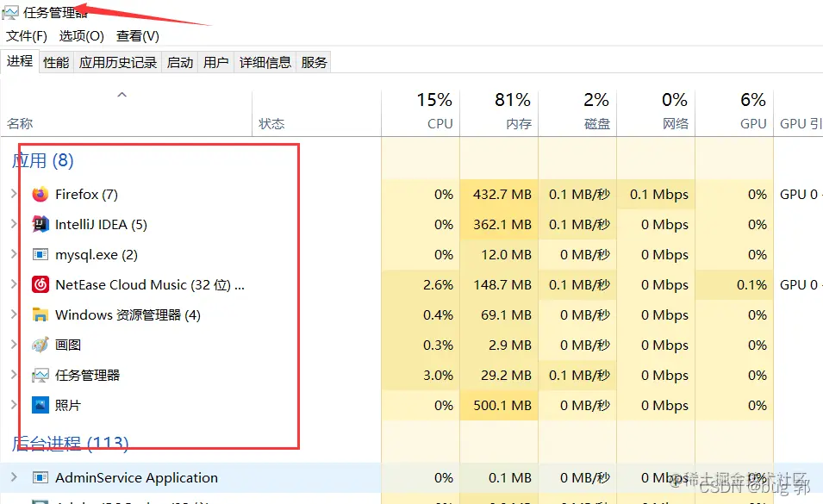Click 任务管理器 CPU value 3.0%
The height and width of the screenshot is (504, 823).
[439, 376]
